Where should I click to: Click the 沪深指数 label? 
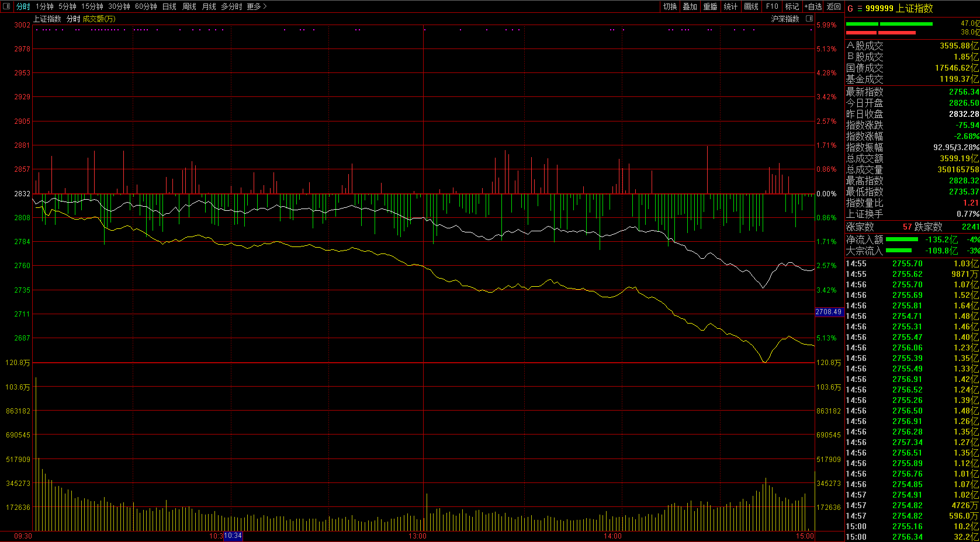coord(785,19)
